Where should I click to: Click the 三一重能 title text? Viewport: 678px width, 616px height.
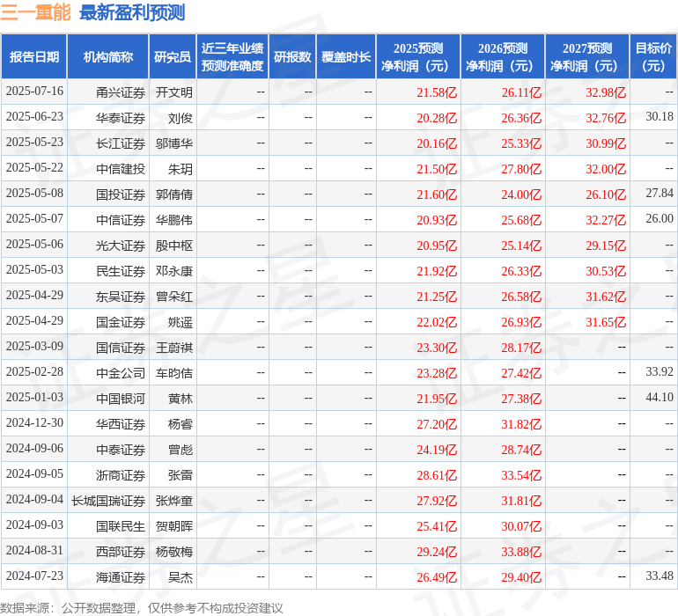[x=35, y=12]
